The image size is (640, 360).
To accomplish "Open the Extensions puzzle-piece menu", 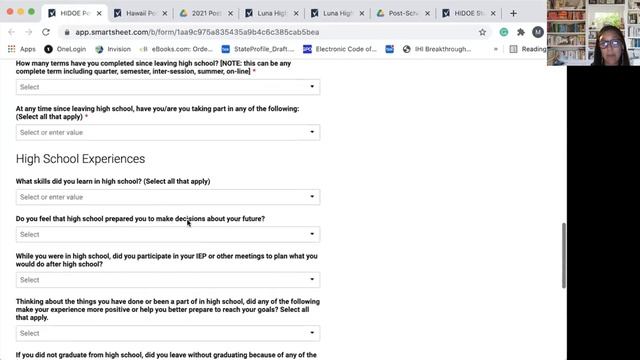I will pos(521,32).
